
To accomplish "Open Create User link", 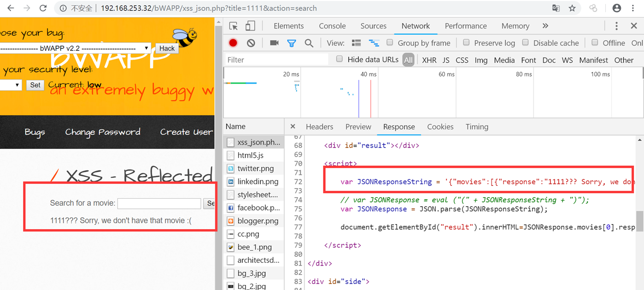I will pyautogui.click(x=186, y=132).
